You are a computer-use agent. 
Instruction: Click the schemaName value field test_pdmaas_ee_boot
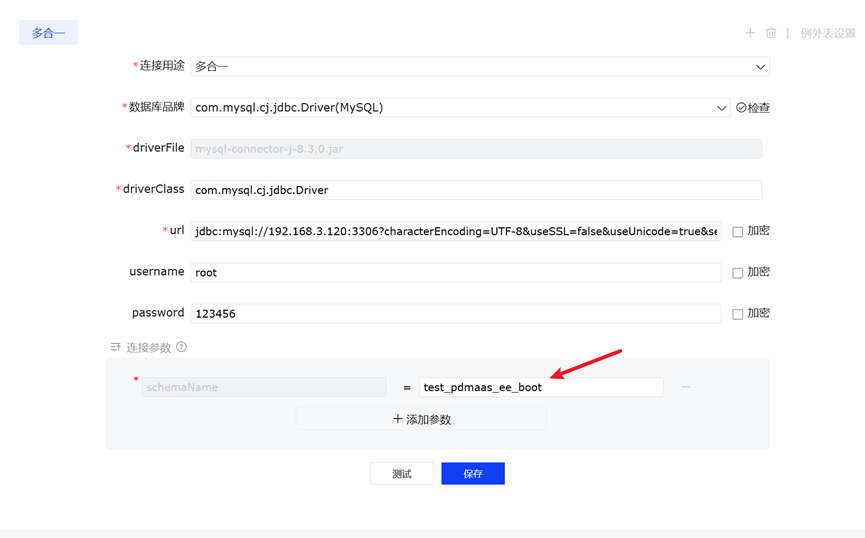click(x=540, y=387)
